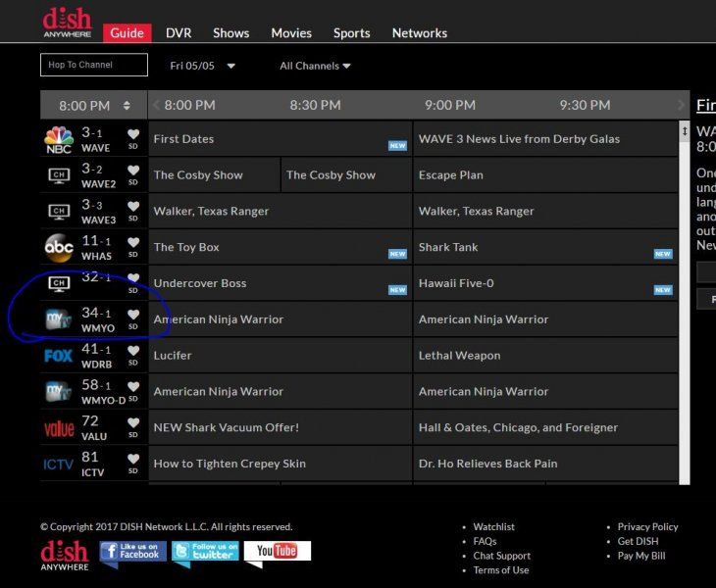Image resolution: width=716 pixels, height=588 pixels.
Task: Favorite the 41-1 WDRB channel heart
Action: [x=133, y=350]
